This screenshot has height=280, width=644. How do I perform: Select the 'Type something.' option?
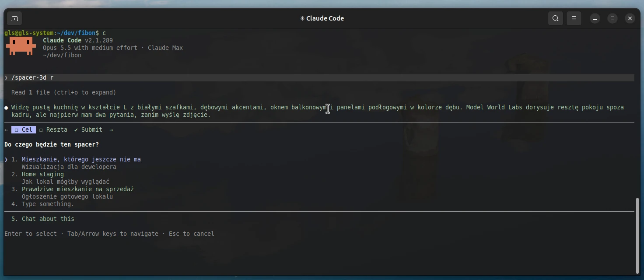(x=48, y=204)
